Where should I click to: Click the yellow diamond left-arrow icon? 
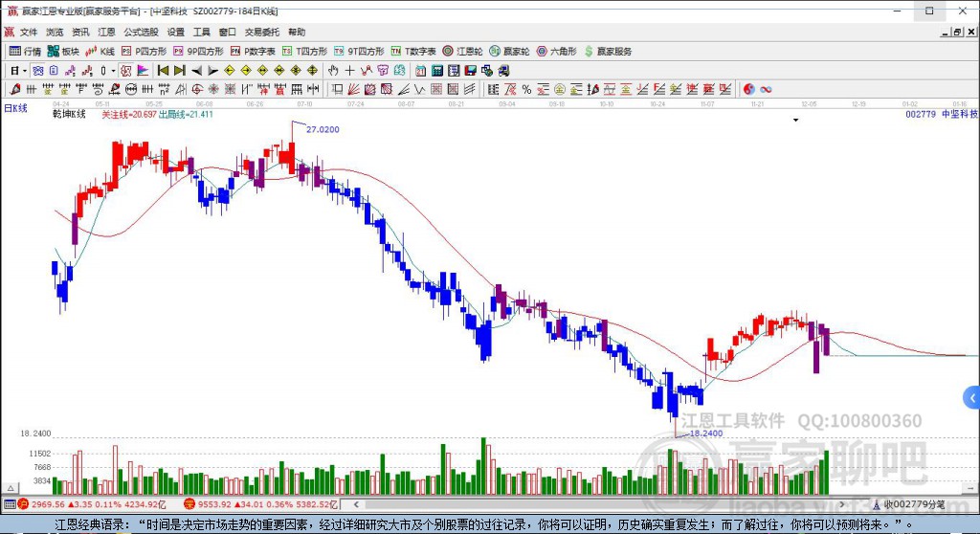pos(230,71)
